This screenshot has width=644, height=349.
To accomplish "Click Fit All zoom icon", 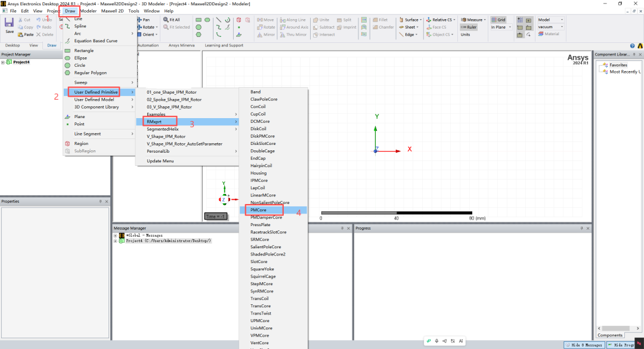I will [x=166, y=20].
